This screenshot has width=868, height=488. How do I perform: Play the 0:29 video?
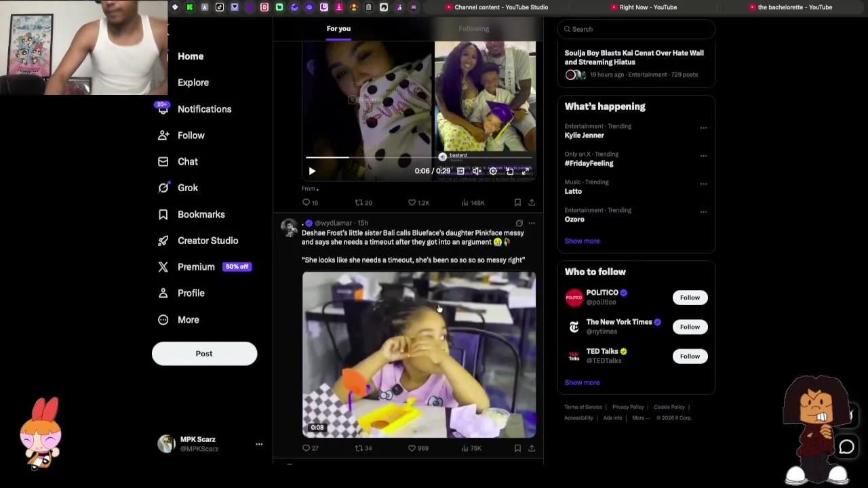pyautogui.click(x=312, y=171)
